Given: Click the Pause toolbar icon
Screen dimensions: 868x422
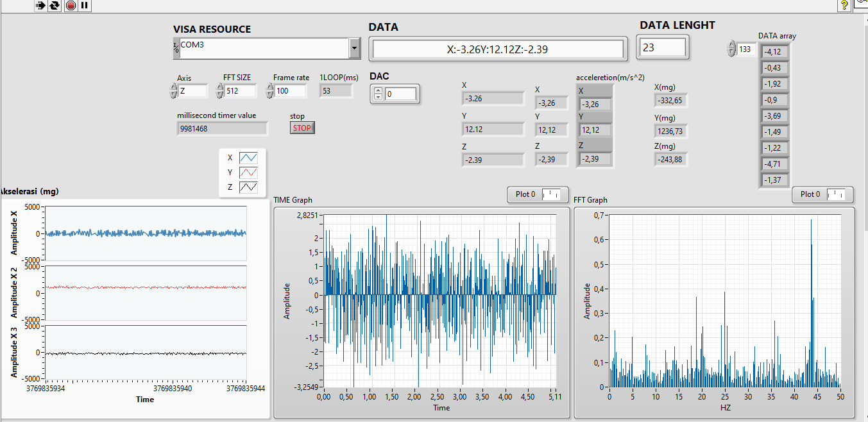Looking at the screenshot, I should 85,6.
